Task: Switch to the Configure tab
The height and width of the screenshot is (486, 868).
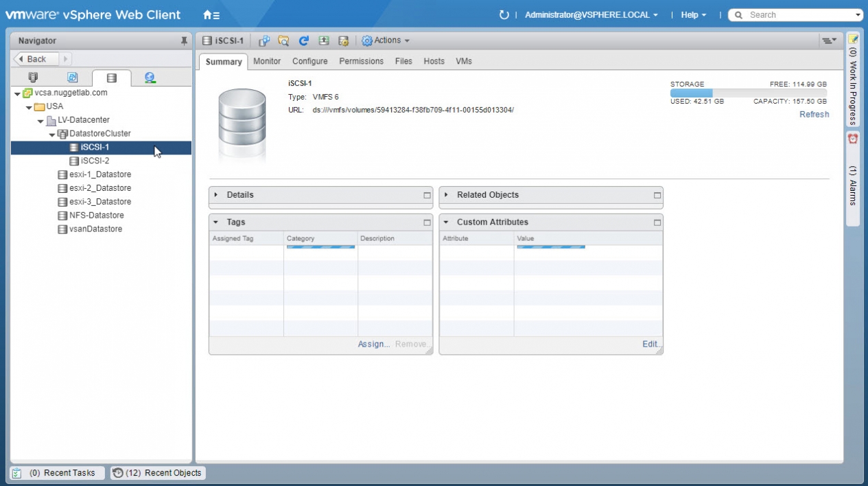Action: [309, 61]
